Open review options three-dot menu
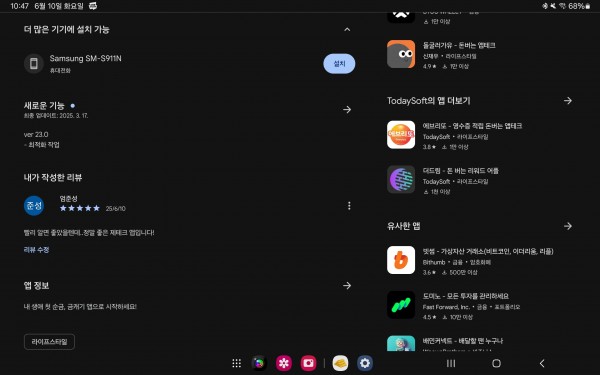This screenshot has width=600, height=375. (x=349, y=206)
